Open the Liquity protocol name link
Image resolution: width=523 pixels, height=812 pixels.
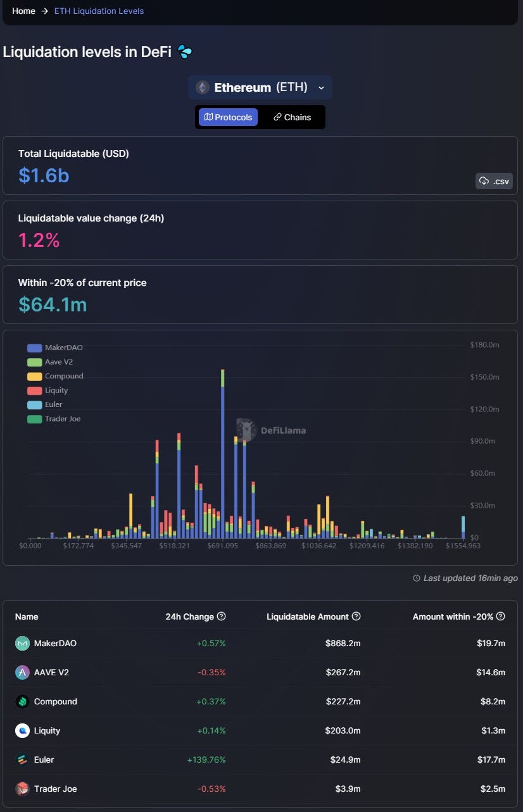(x=47, y=731)
